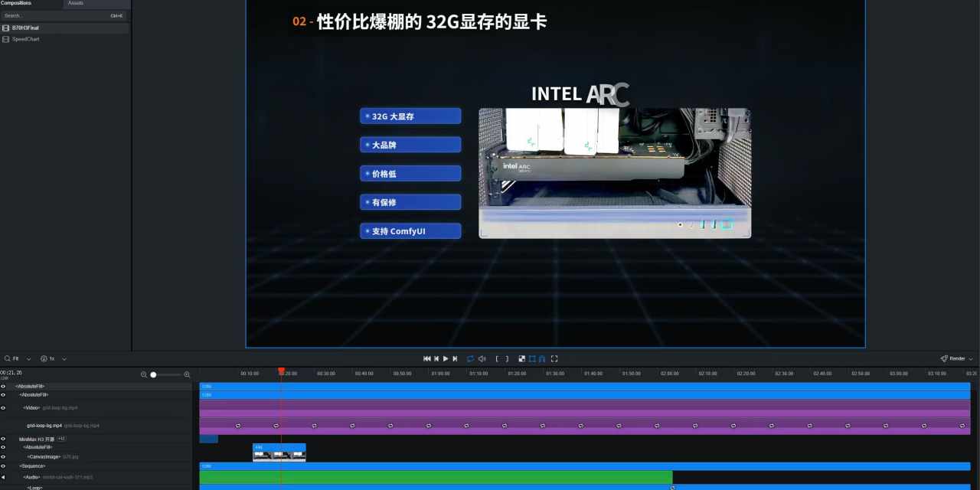980x490 pixels.
Task: Mute the Audio track speaker icon
Action: pyautogui.click(x=3, y=477)
